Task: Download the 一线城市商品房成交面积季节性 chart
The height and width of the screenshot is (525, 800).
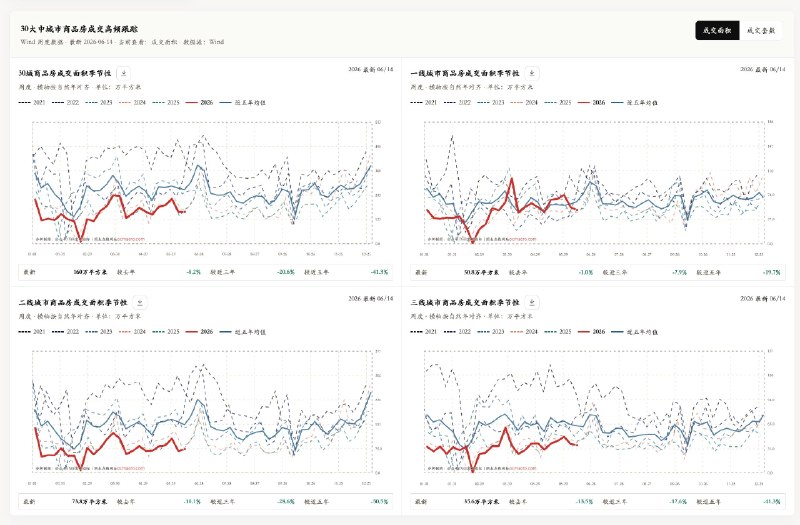Action: (532, 73)
